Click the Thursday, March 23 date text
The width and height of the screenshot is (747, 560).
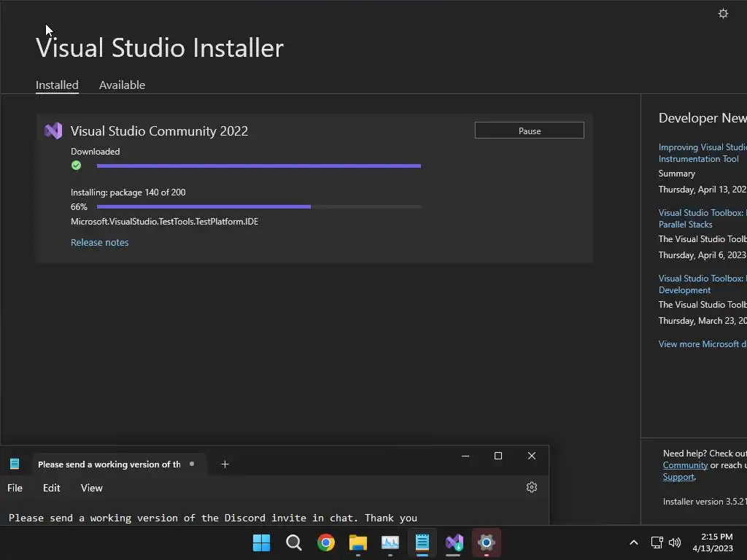coord(703,321)
